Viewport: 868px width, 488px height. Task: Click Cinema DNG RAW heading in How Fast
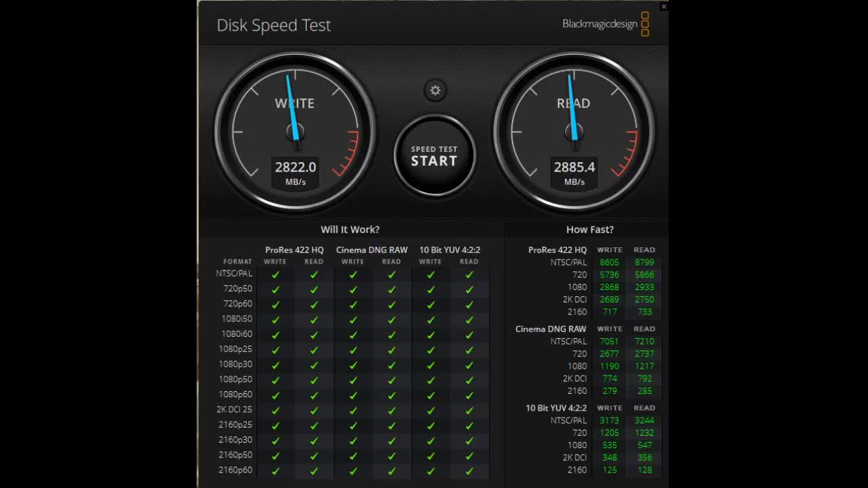[x=551, y=329]
